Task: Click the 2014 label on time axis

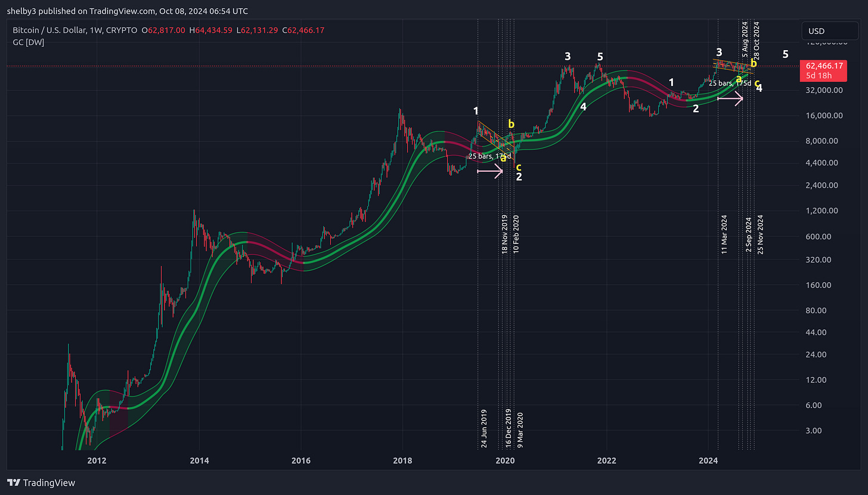Action: coord(199,460)
